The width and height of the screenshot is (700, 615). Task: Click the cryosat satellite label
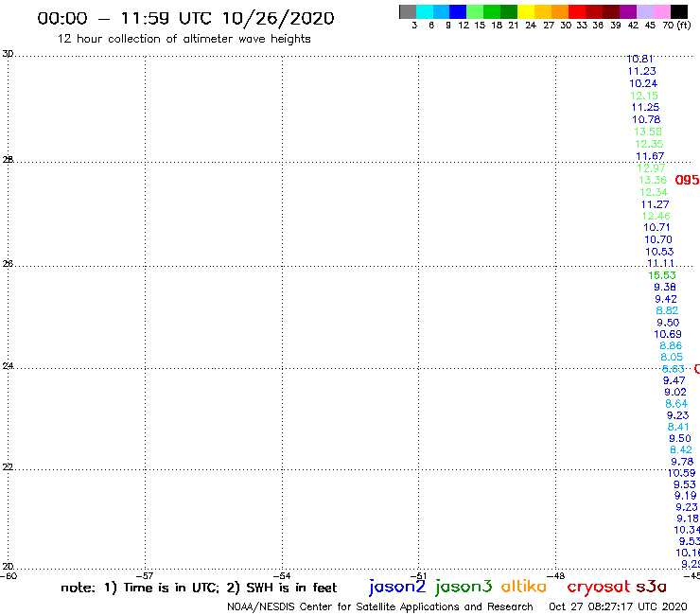(599, 588)
